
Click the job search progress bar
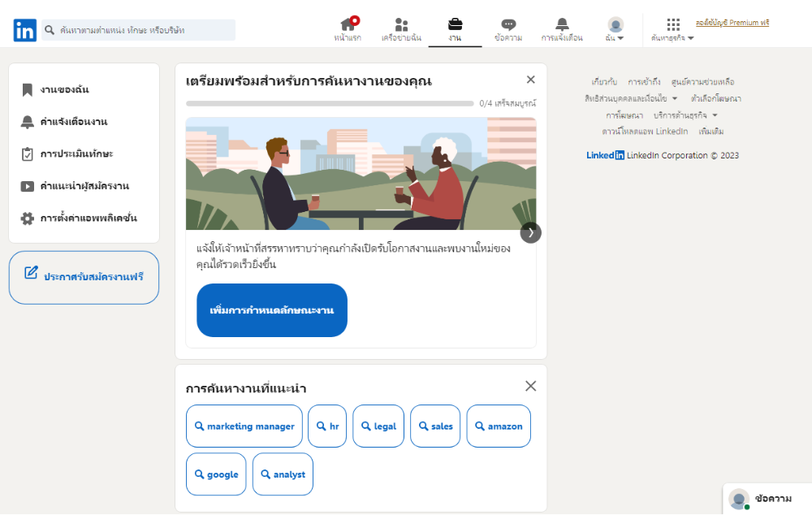(x=329, y=104)
